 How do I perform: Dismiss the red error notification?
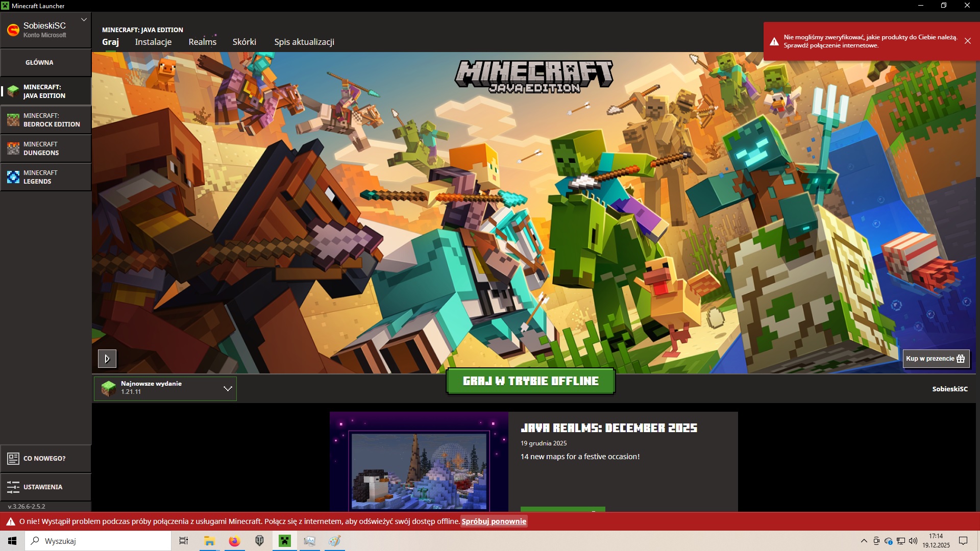pos(967,41)
